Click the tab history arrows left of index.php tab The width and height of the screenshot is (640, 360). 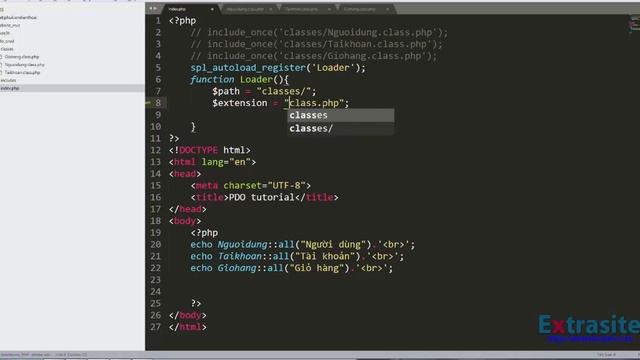(153, 9)
